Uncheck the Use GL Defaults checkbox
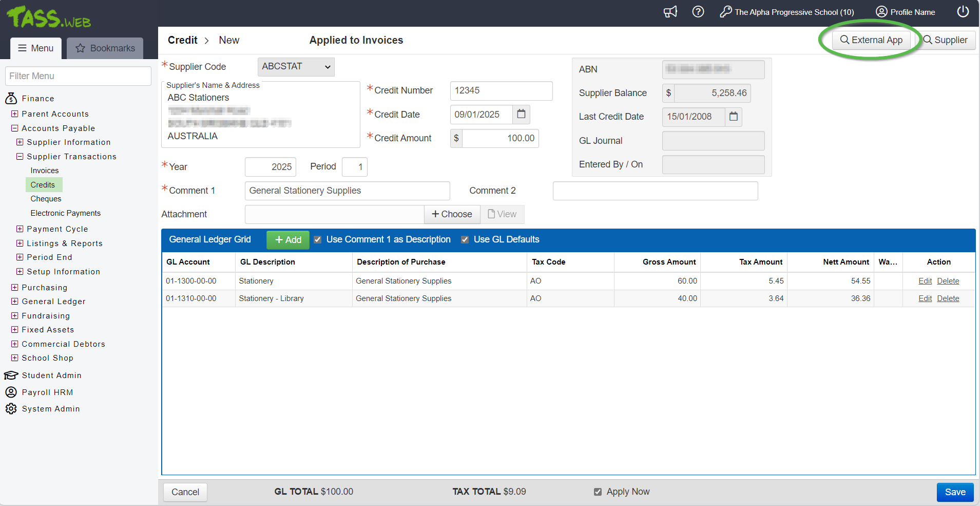The height and width of the screenshot is (506, 980). (x=465, y=240)
